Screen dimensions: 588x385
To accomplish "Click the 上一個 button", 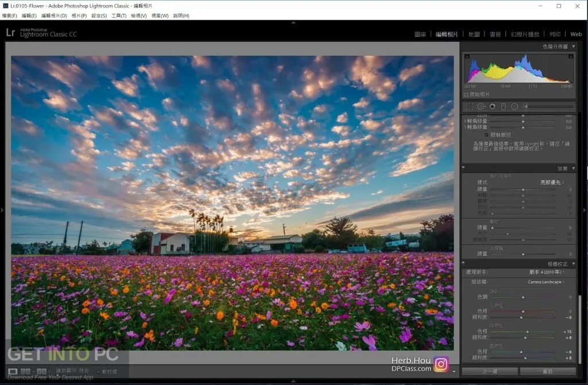I will (x=490, y=371).
